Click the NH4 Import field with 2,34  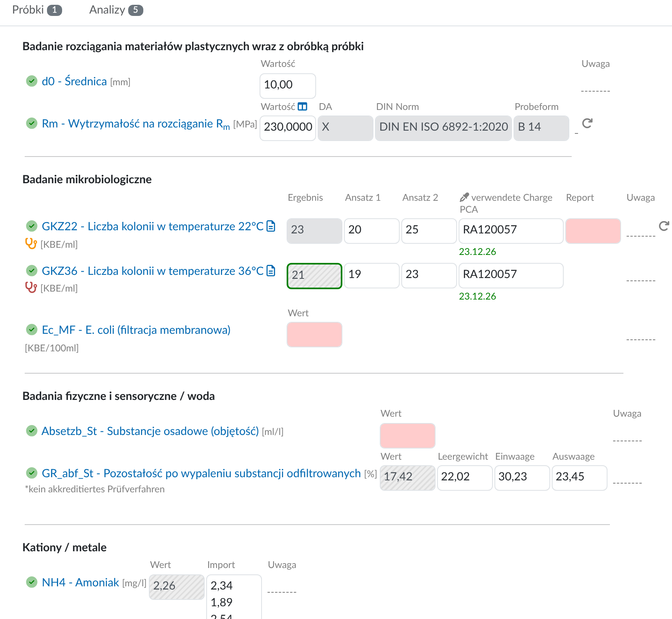coord(234,597)
